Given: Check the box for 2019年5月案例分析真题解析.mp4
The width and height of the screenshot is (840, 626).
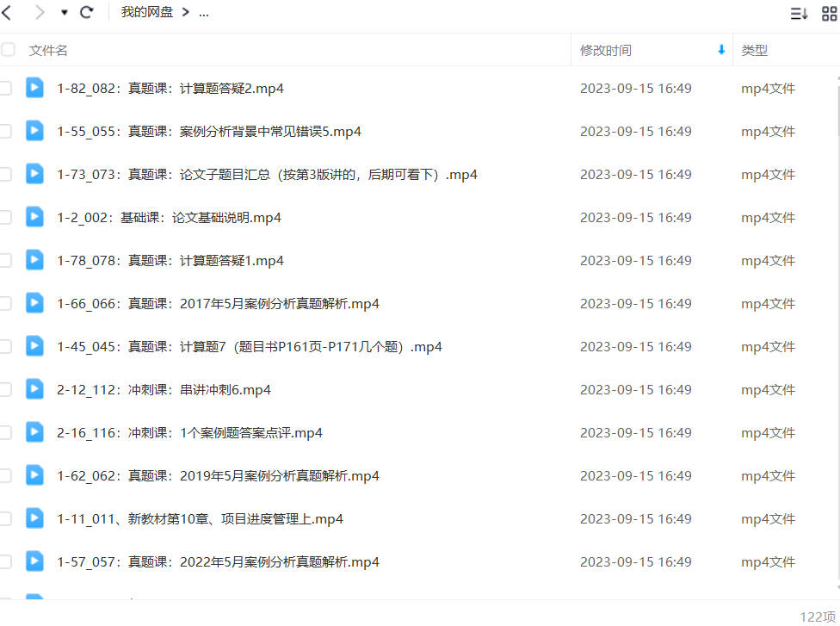Looking at the screenshot, I should pyautogui.click(x=5, y=475).
